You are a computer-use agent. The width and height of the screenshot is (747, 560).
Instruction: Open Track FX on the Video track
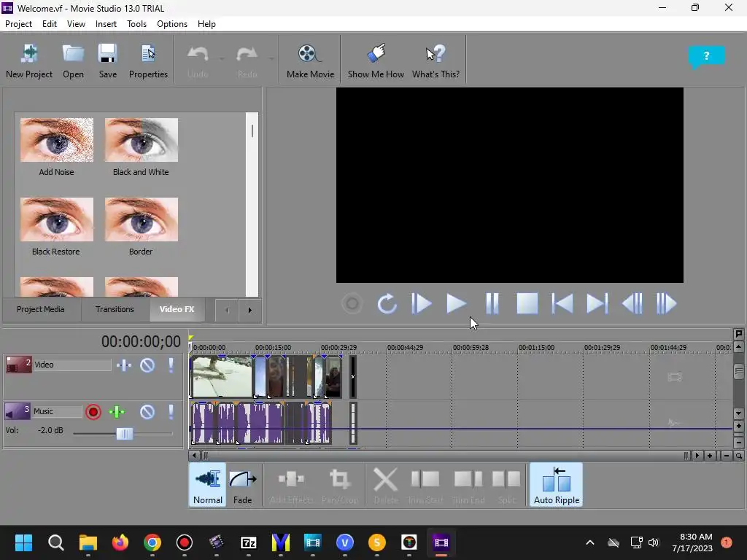[x=124, y=365]
